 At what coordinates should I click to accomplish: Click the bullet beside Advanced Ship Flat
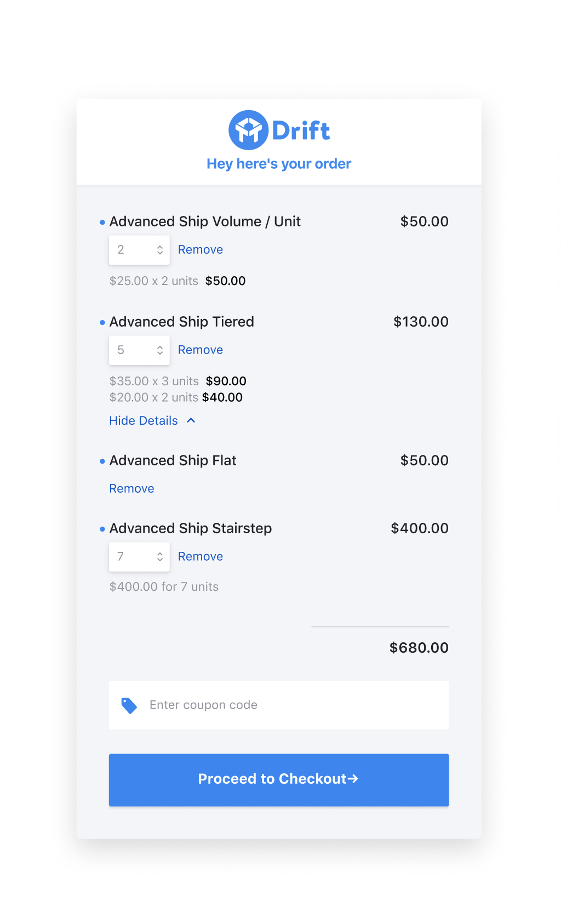click(x=102, y=461)
